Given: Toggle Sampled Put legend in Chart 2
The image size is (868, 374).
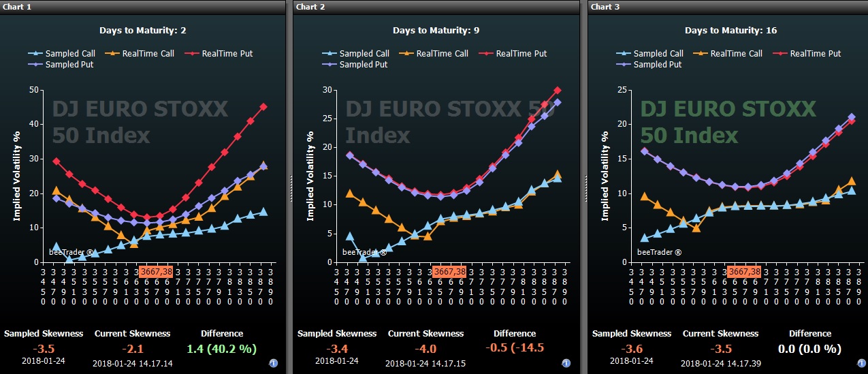Looking at the screenshot, I should coord(355,64).
